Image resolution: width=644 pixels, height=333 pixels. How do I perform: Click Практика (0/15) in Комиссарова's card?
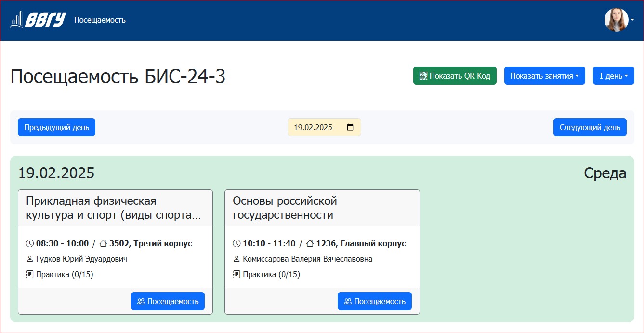(272, 274)
